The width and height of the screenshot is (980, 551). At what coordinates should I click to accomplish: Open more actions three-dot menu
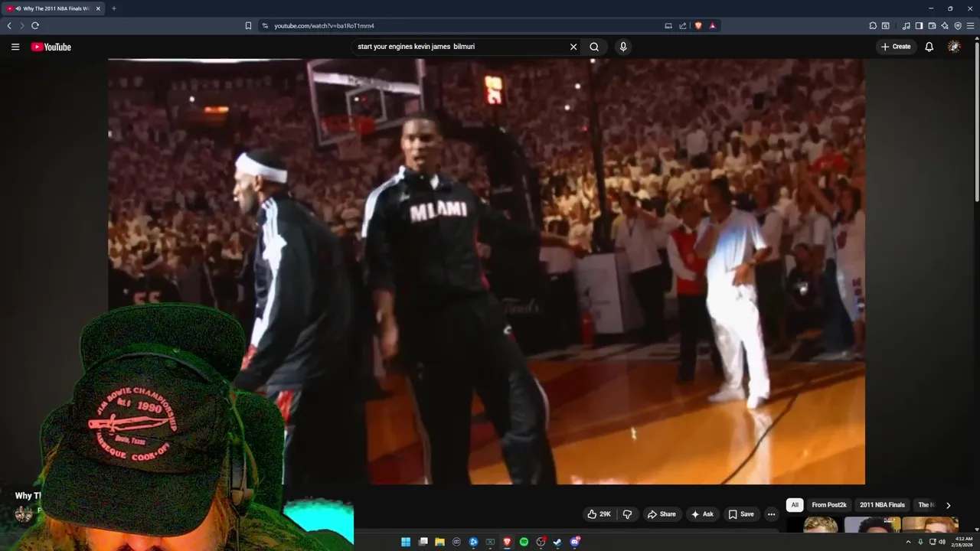[771, 514]
